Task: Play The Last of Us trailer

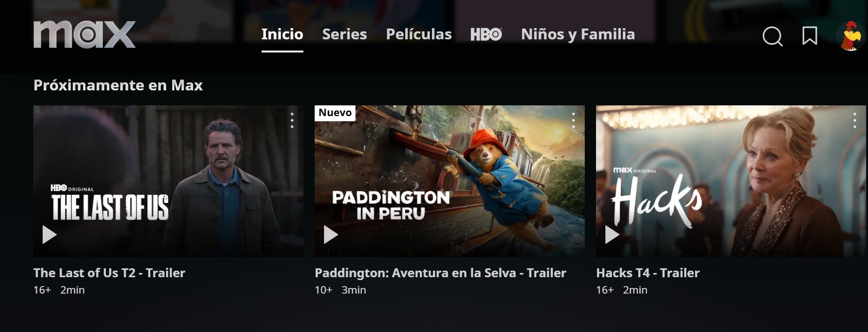Action: [x=49, y=235]
